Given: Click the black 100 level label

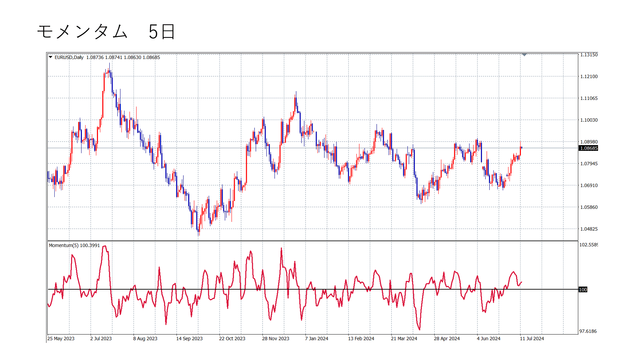Looking at the screenshot, I should tap(583, 290).
